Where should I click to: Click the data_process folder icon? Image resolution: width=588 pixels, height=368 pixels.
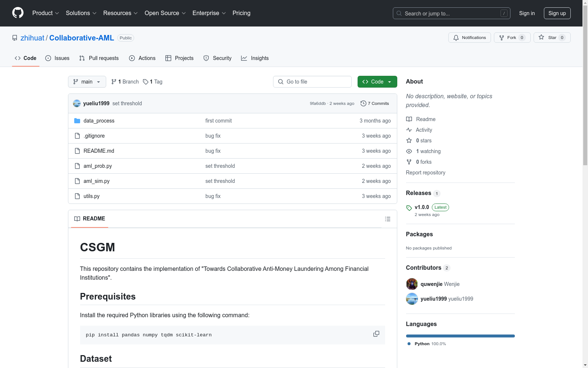[77, 121]
